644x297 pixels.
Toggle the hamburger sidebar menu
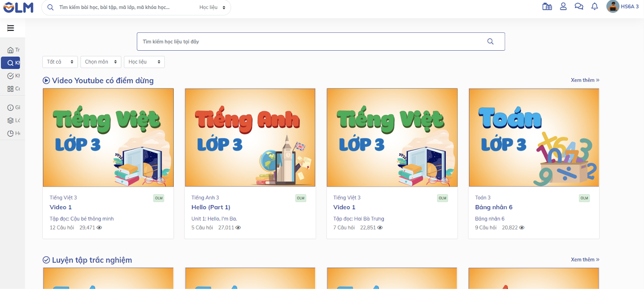11,28
